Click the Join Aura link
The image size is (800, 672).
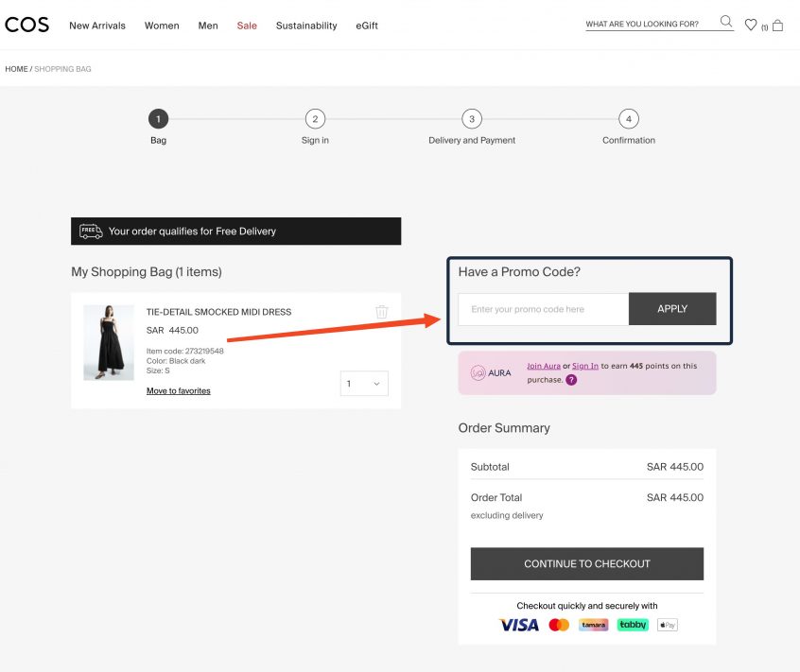pos(544,366)
